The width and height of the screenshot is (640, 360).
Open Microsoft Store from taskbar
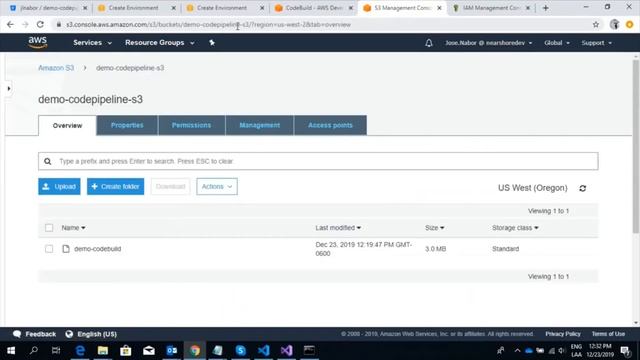click(126, 351)
